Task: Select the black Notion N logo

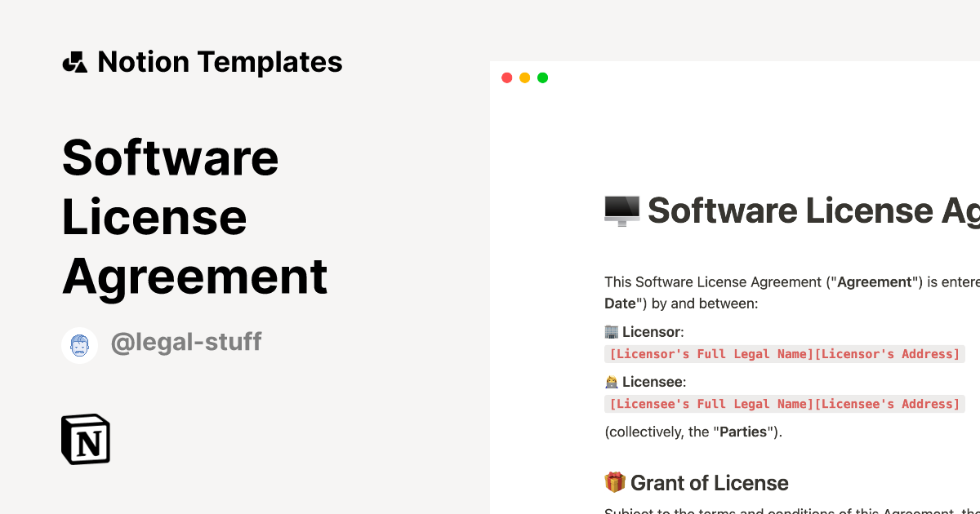Action: 85,439
